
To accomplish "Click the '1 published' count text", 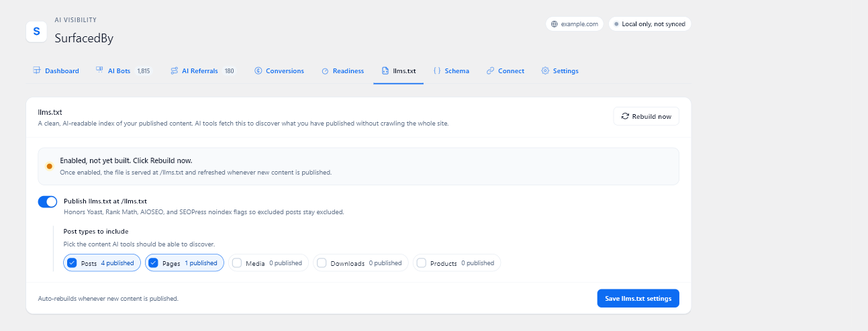I will coord(201,263).
